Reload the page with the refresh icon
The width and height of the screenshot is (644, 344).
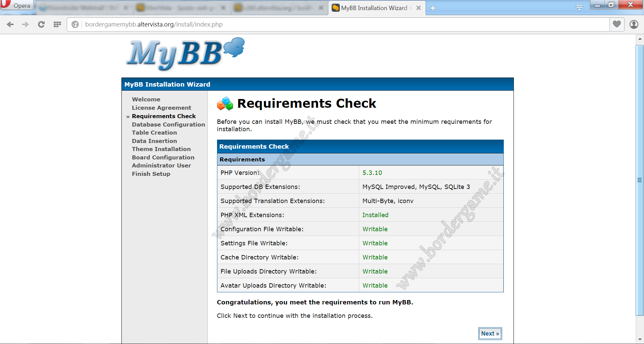click(41, 24)
